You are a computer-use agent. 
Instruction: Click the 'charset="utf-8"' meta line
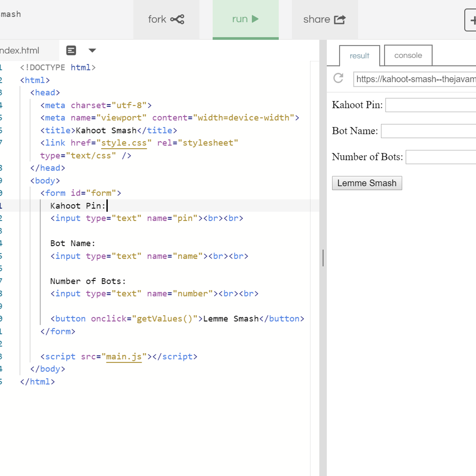click(x=96, y=105)
